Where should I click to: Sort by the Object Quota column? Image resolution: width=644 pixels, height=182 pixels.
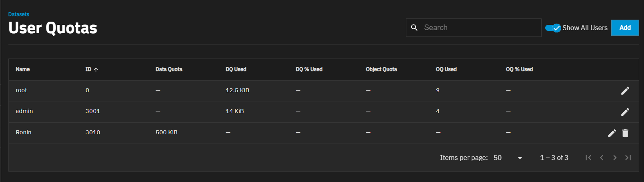coord(381,69)
